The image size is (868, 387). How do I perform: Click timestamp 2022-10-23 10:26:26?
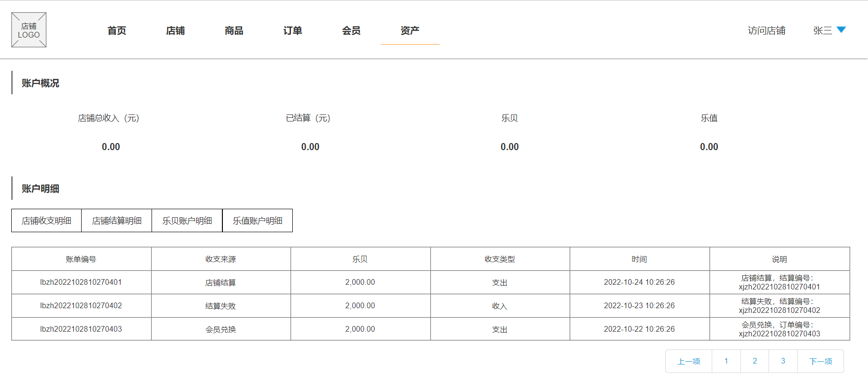click(640, 306)
